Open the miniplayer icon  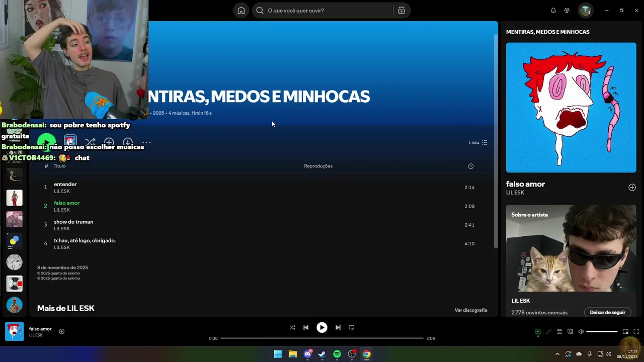coord(625,332)
